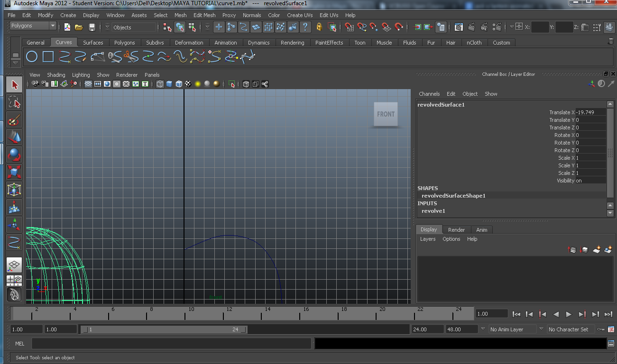Click the open scene folder icon
Screen dimensions: 617x364
click(x=79, y=27)
